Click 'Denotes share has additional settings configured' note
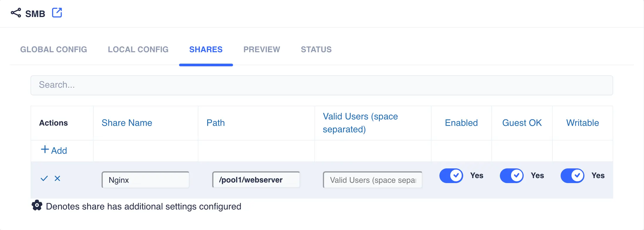This screenshot has height=230, width=644. tap(144, 206)
